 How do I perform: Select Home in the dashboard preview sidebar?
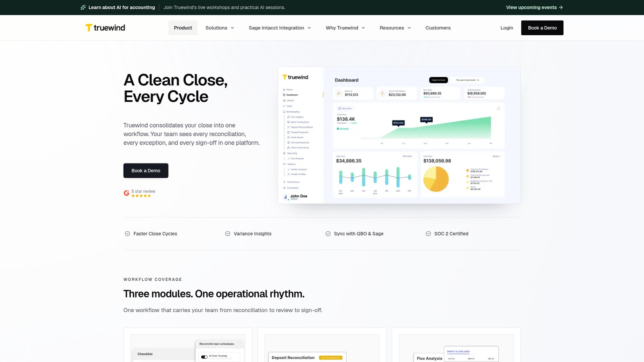pos(288,90)
